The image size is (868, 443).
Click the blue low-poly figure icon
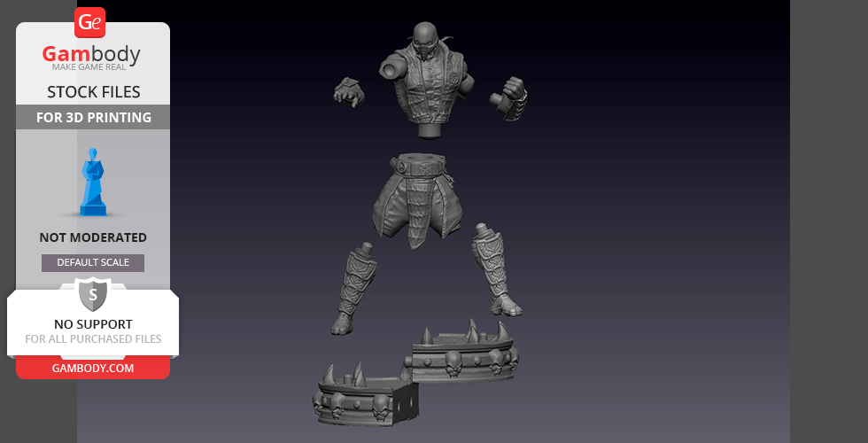point(92,183)
